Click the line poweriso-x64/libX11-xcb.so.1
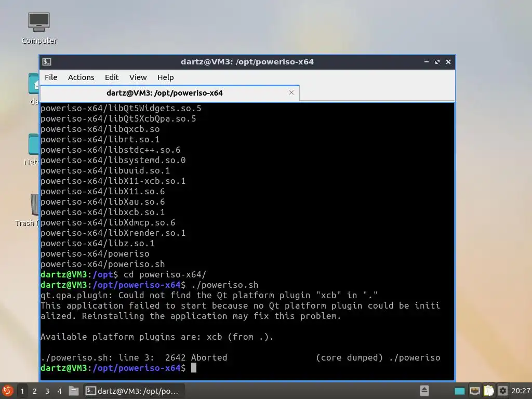Image resolution: width=532 pixels, height=399 pixels. coord(113,181)
